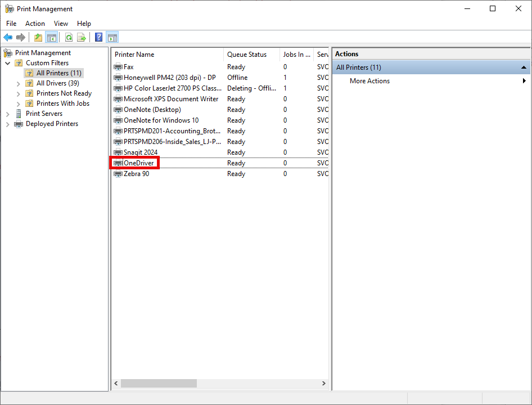Viewport: 532px width, 405px height.
Task: Expand the Deployed Printers node
Action: point(8,124)
